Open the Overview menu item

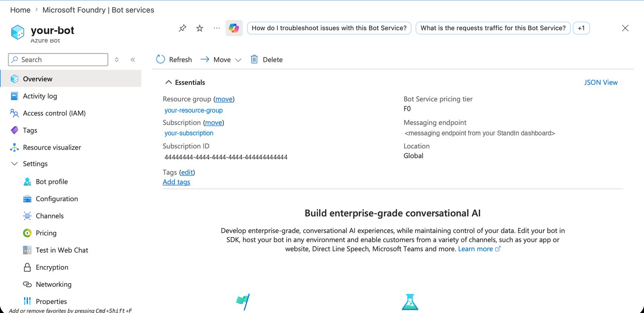(71, 79)
